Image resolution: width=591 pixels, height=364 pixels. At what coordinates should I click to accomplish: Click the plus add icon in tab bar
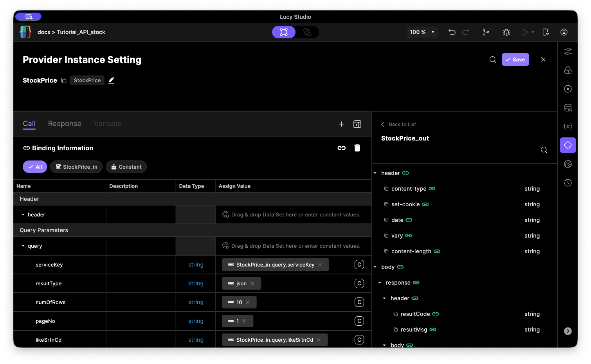[342, 124]
